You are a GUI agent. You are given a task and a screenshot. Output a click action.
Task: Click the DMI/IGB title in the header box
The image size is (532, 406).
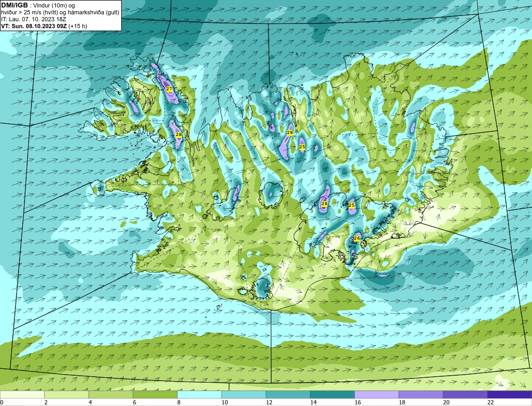(15, 5)
